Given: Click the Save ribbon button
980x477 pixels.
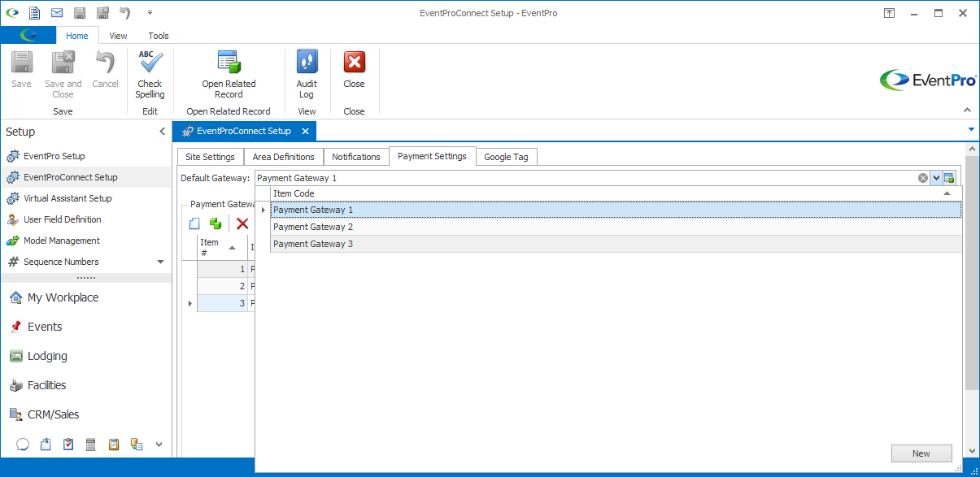Looking at the screenshot, I should pyautogui.click(x=21, y=70).
